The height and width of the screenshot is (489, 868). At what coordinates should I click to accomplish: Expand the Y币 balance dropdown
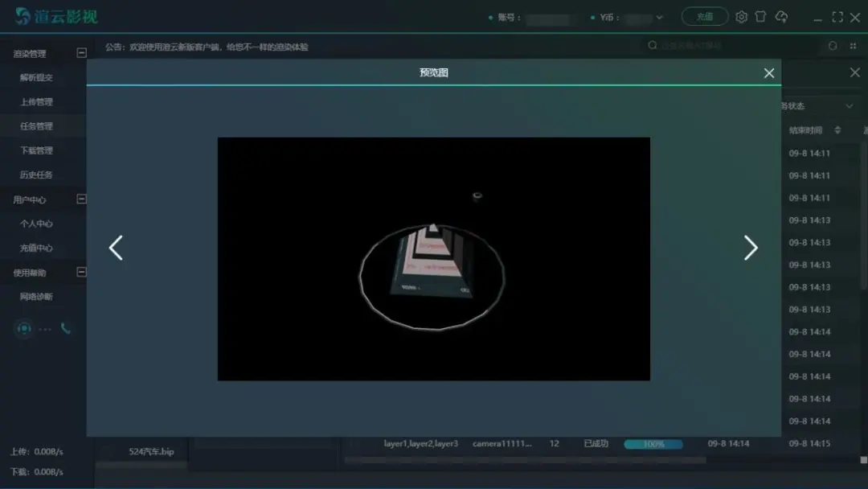click(x=660, y=17)
